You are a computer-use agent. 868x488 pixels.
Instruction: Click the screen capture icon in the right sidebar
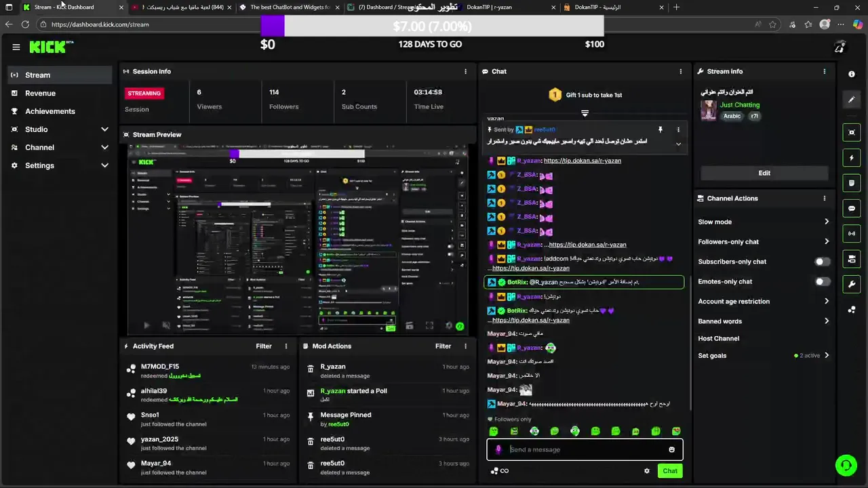(x=852, y=132)
